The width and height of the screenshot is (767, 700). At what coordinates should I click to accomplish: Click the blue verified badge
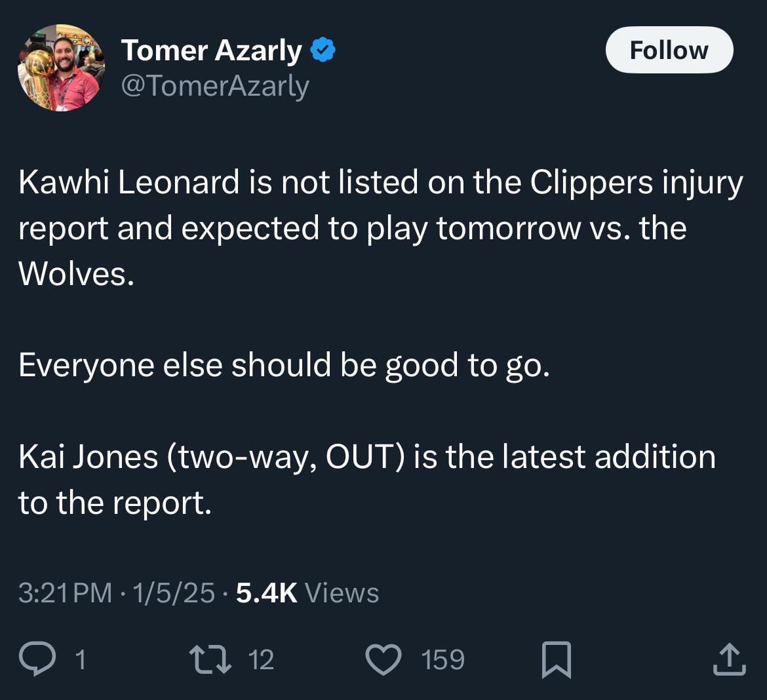pyautogui.click(x=323, y=50)
